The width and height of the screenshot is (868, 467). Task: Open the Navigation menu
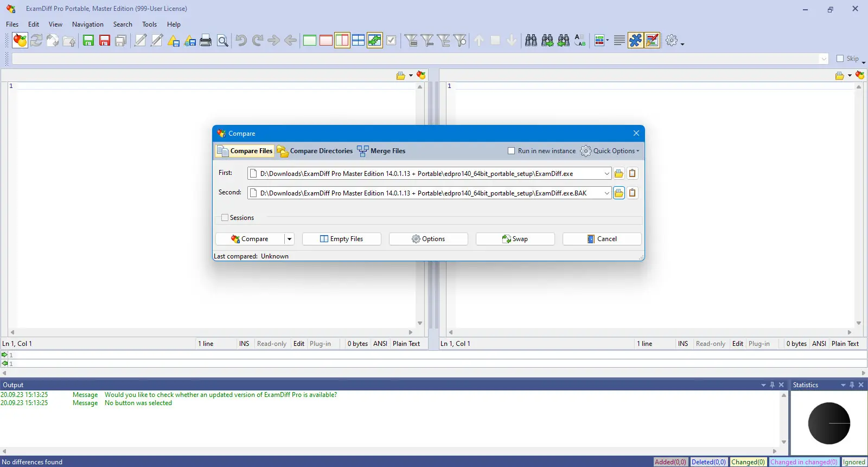click(88, 24)
